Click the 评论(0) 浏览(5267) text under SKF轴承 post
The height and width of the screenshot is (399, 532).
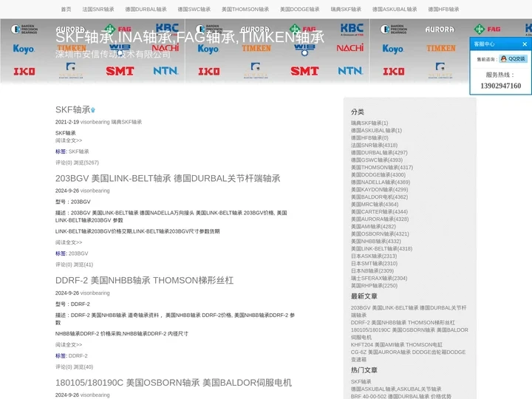point(77,163)
